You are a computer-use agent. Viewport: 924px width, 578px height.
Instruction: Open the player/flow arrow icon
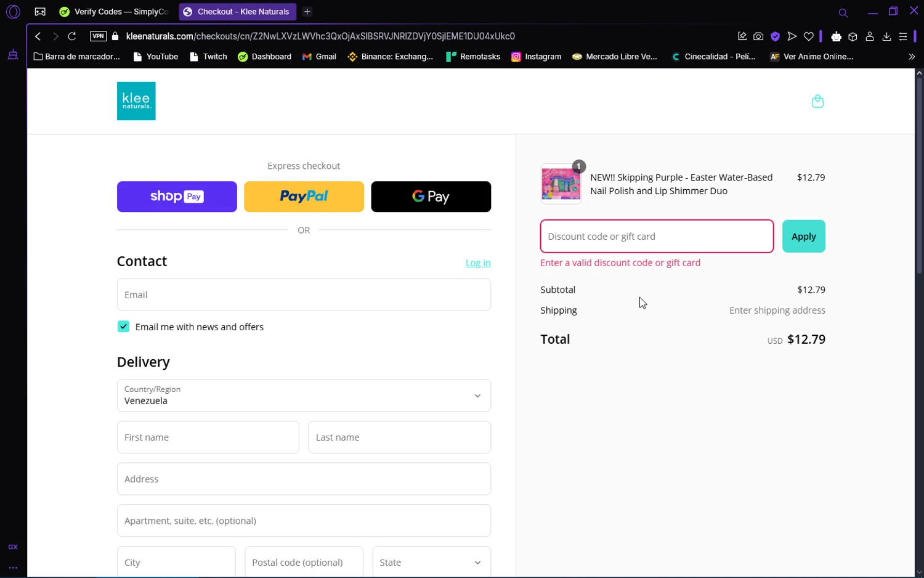[792, 36]
